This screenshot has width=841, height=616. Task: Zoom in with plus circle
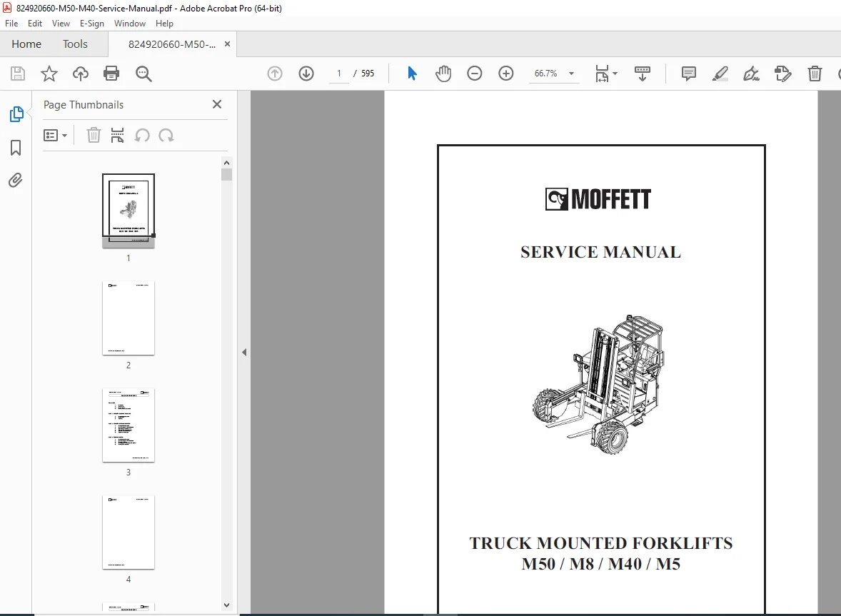pos(505,74)
